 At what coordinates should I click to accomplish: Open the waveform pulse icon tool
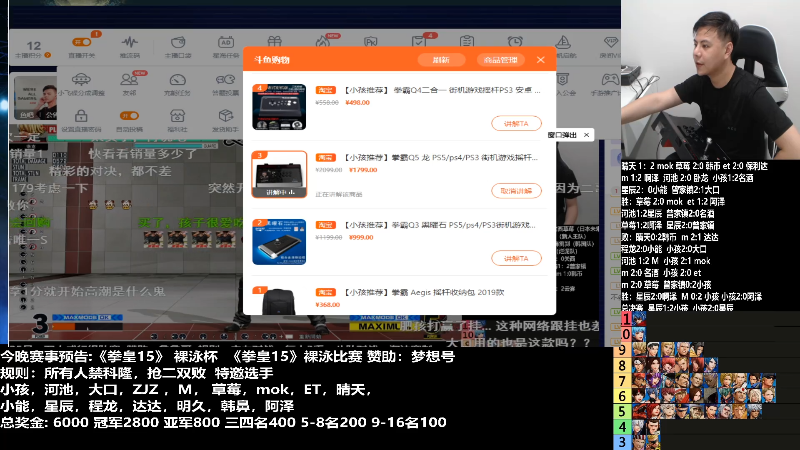point(130,42)
